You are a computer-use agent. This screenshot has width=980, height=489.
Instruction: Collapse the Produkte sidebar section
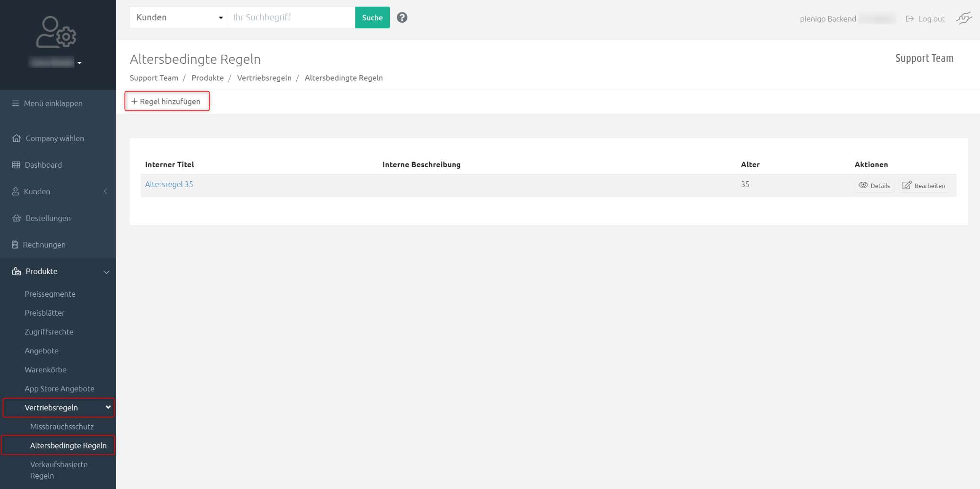106,272
